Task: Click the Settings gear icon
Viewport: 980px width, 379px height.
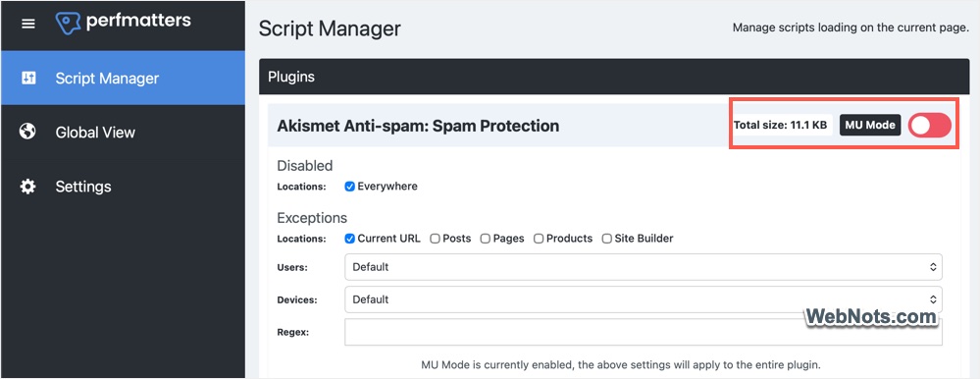Action: pos(27,187)
